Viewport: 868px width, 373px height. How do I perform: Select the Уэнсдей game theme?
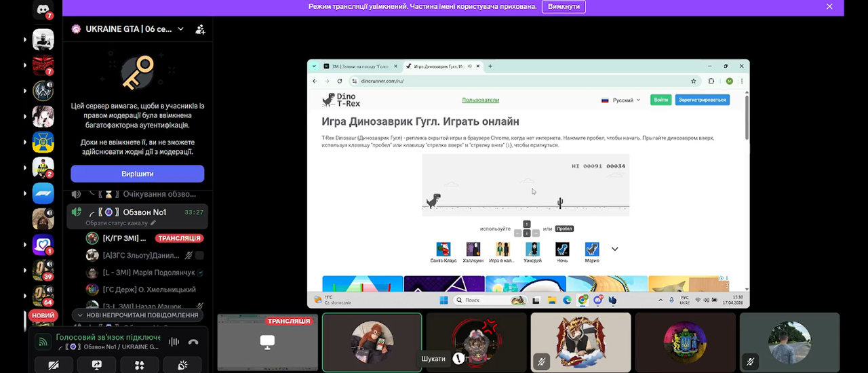(x=533, y=252)
